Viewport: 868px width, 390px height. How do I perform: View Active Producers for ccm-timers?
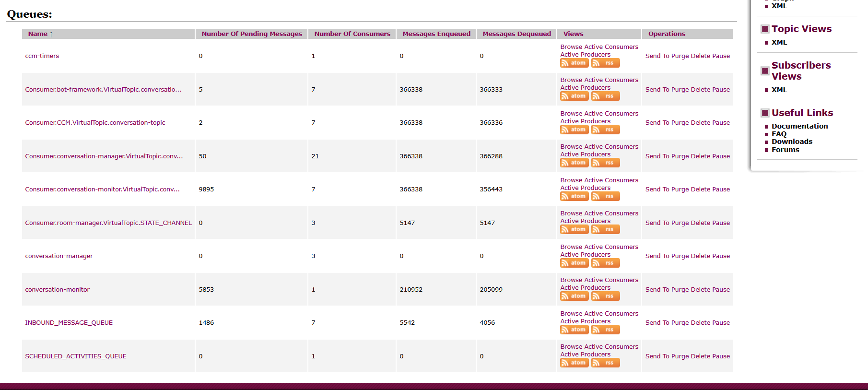(585, 55)
